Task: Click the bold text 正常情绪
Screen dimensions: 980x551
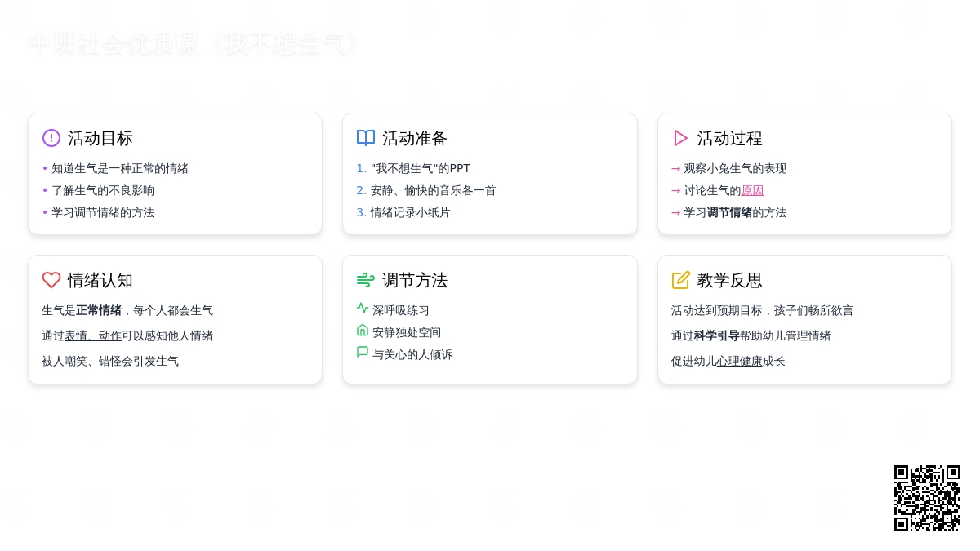Action: tap(99, 310)
